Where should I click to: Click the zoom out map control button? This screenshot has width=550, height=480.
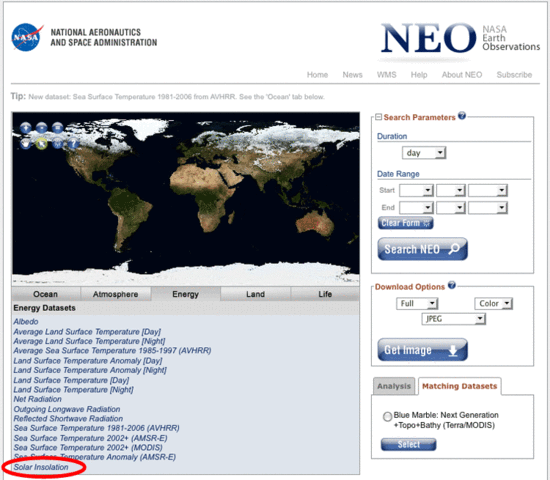coord(41,127)
